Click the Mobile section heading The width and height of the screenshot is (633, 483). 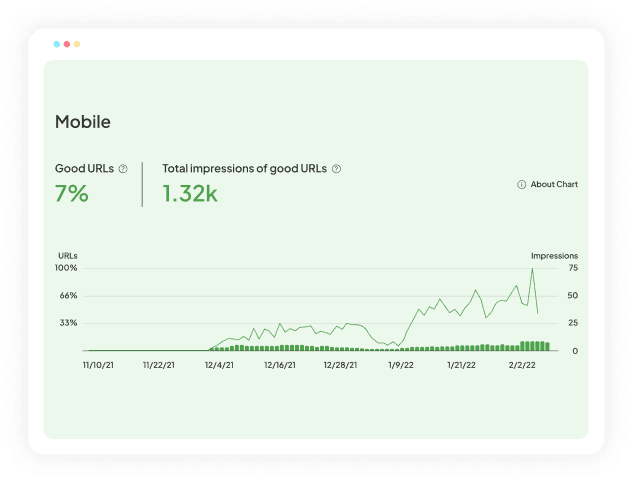pos(83,122)
